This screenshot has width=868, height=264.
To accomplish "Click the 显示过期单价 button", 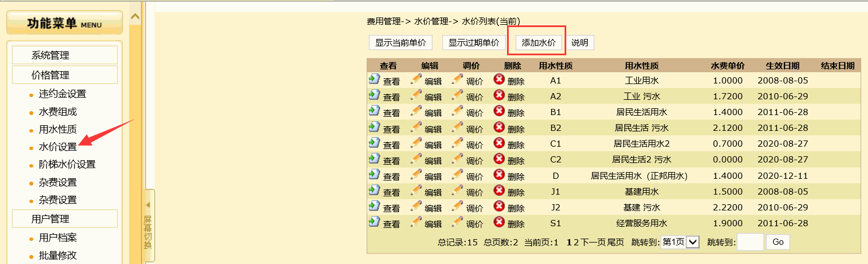I will 474,43.
